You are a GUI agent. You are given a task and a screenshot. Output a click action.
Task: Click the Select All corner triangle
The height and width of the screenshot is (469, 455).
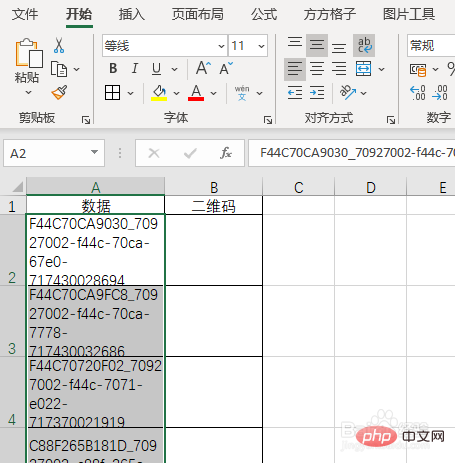tap(18, 187)
